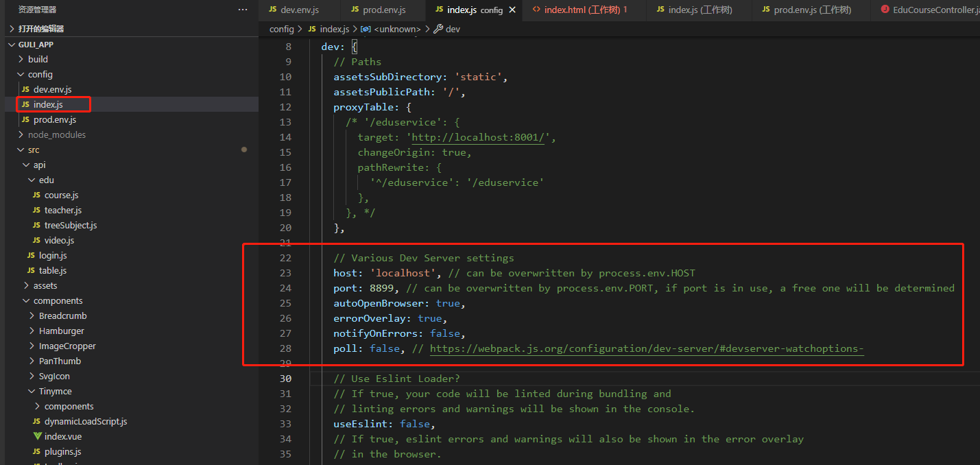Open dev.env.js in the file tree
This screenshot has width=980, height=465.
pos(53,90)
